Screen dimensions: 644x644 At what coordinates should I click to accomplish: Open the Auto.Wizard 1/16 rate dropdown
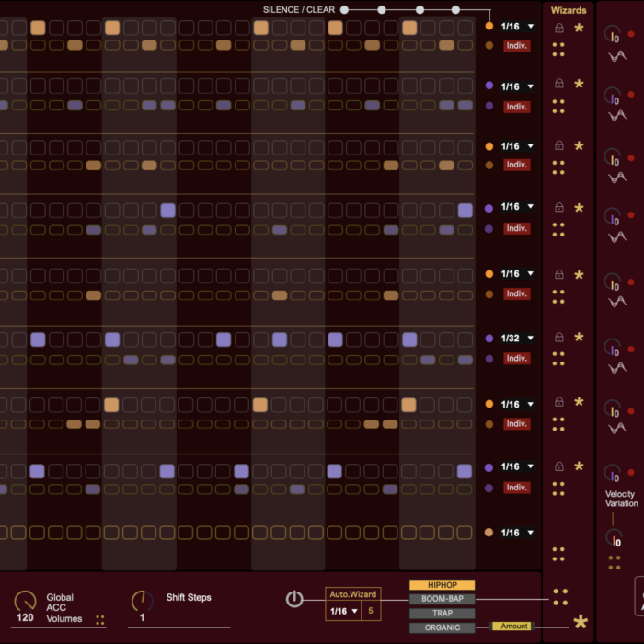343,611
